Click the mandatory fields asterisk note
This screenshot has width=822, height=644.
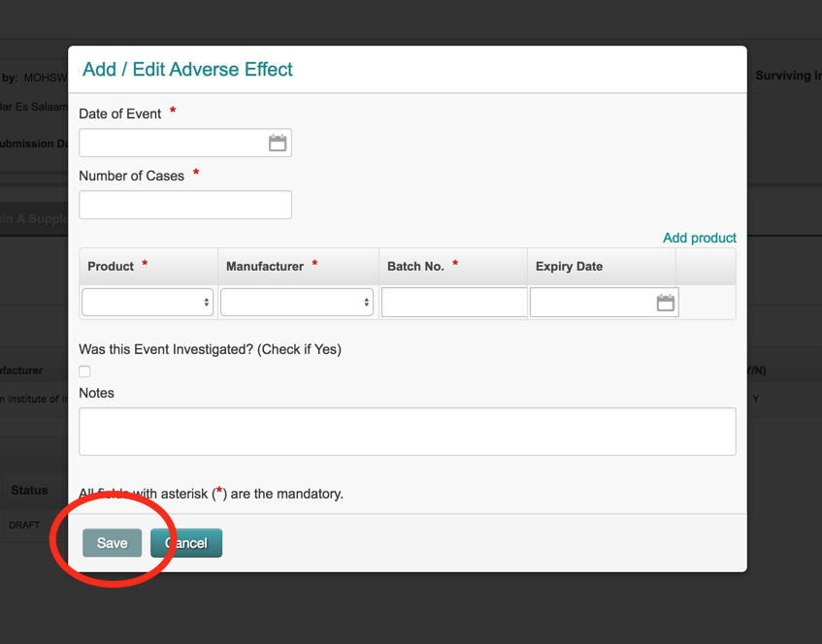[211, 494]
